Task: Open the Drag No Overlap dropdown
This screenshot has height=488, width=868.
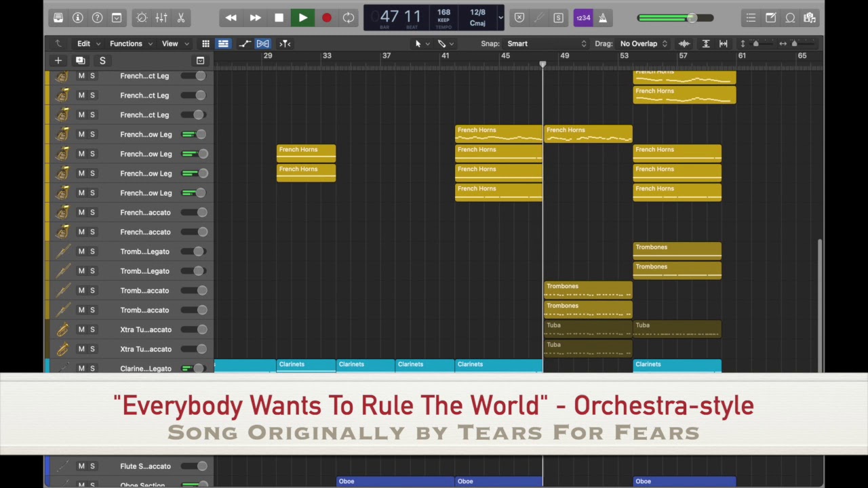Action: point(644,43)
